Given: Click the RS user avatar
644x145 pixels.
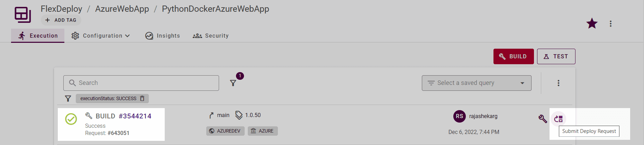Looking at the screenshot, I should tap(459, 116).
